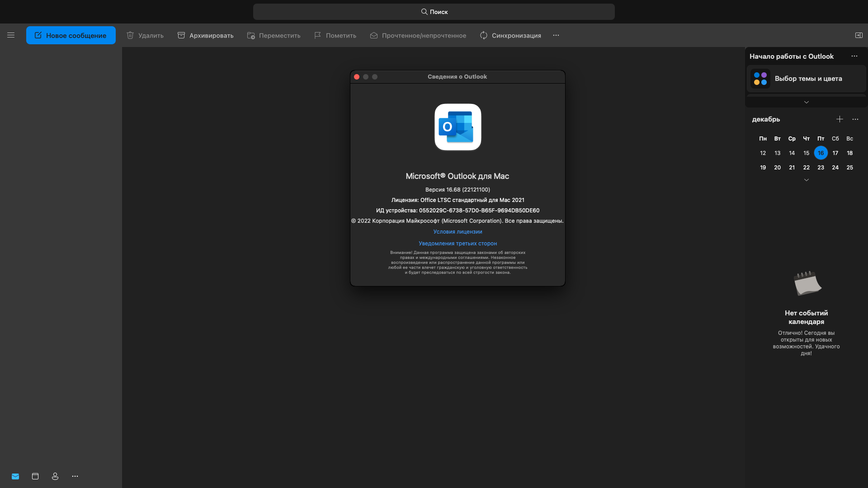This screenshot has height=488, width=868.
Task: Close the Сведения о Outlook dialog
Action: [357, 77]
